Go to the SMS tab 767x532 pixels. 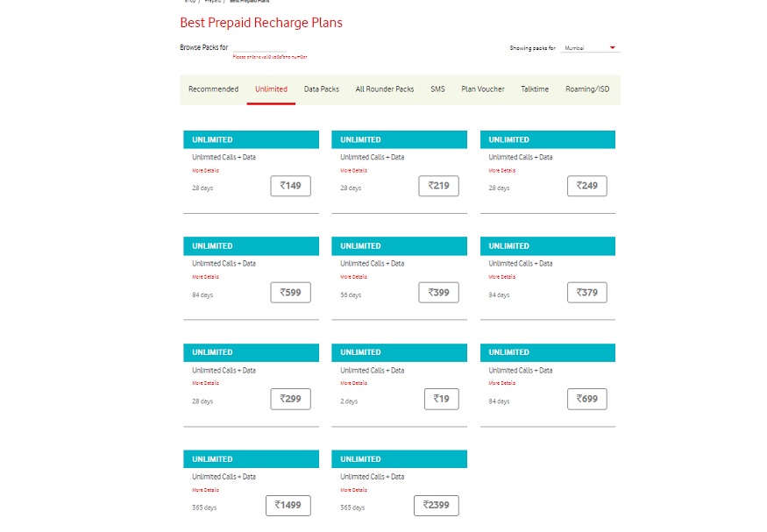coord(437,89)
